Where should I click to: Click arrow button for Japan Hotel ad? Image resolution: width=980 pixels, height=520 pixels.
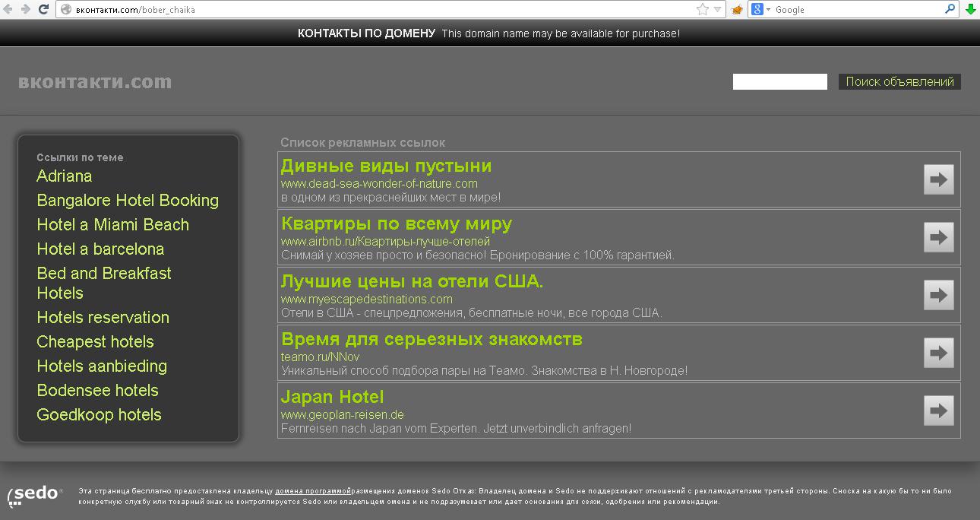click(939, 411)
